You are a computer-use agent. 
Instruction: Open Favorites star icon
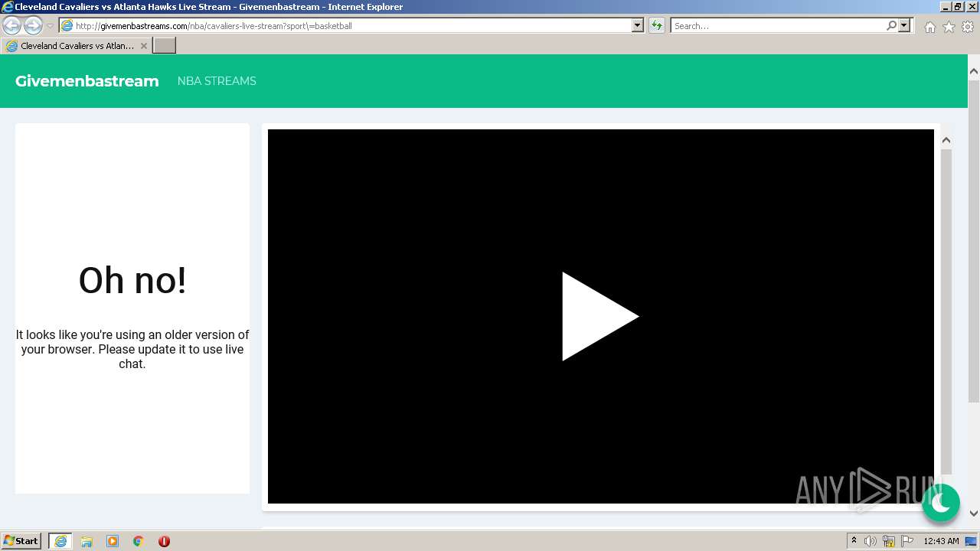point(949,27)
